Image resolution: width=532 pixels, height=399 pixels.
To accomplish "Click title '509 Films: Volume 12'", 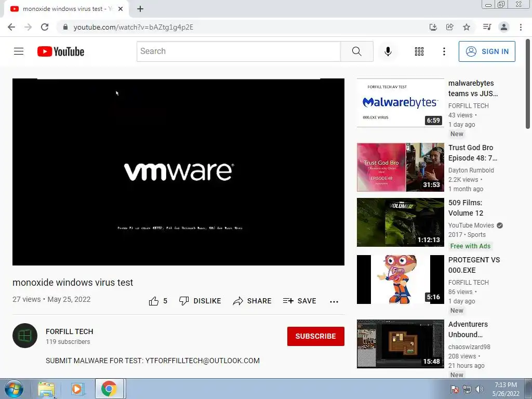I will point(465,208).
